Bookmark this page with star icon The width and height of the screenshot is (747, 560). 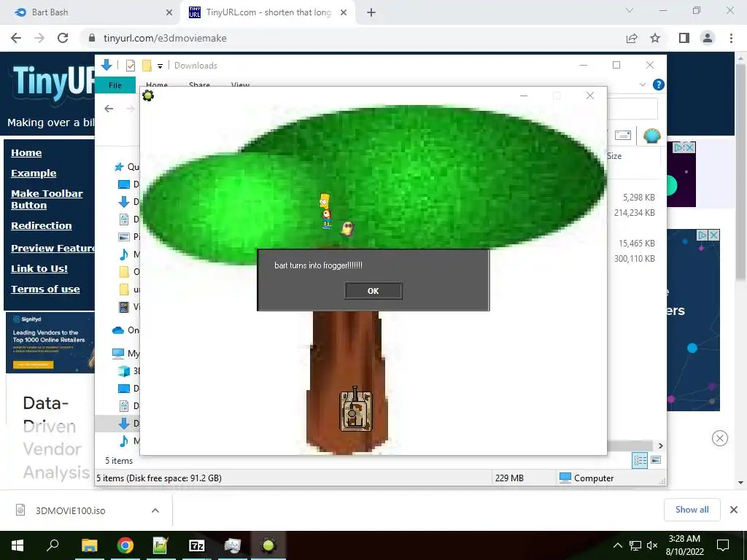(655, 38)
